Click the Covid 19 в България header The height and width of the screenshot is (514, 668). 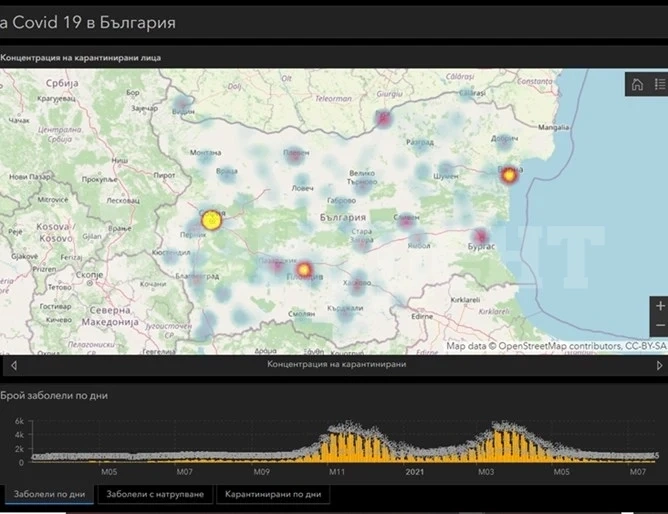point(88,23)
